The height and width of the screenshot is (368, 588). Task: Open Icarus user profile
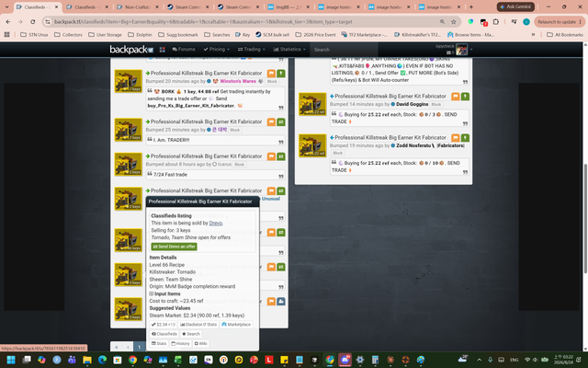(224, 165)
